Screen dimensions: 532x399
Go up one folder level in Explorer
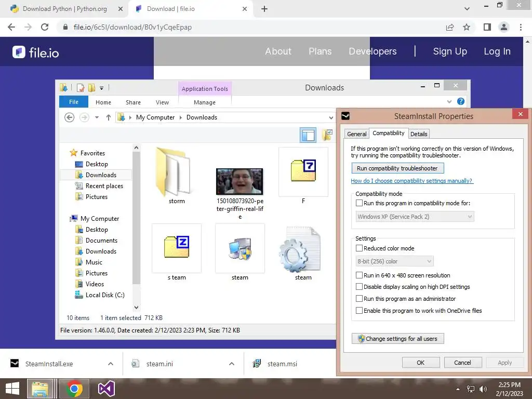click(109, 117)
